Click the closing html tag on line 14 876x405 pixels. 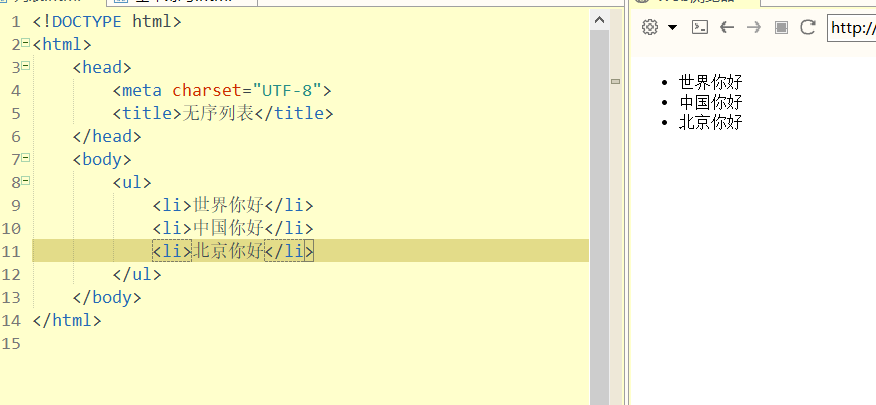click(x=67, y=320)
